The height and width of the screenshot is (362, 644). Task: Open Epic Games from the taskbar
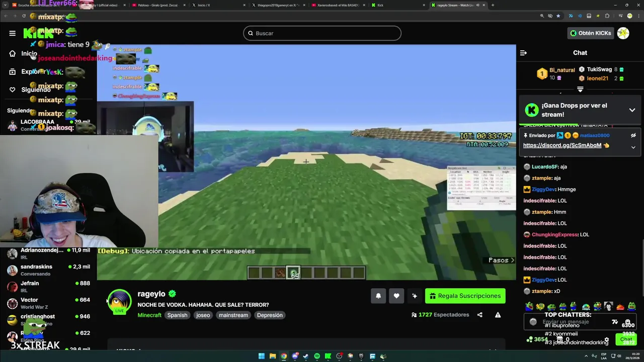click(361, 356)
